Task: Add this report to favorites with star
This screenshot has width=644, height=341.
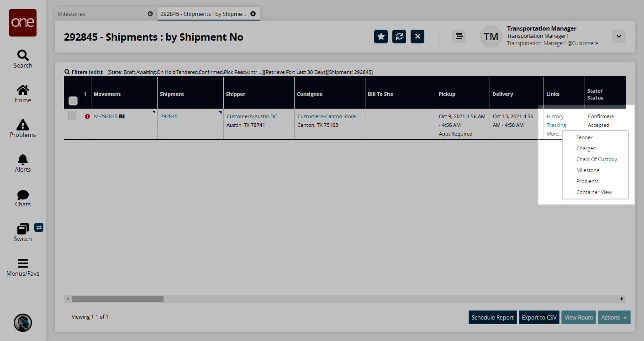Action: (x=381, y=37)
